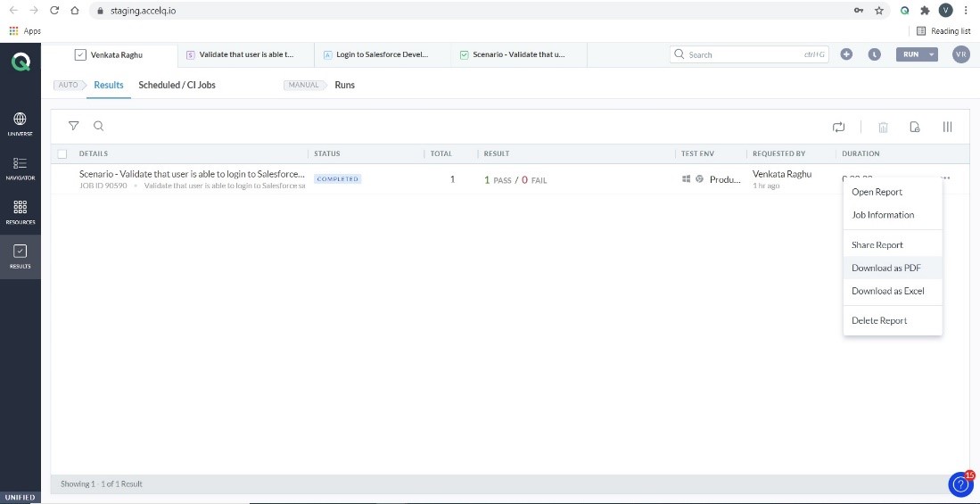Tick the select-all checkbox in Details header

62,153
